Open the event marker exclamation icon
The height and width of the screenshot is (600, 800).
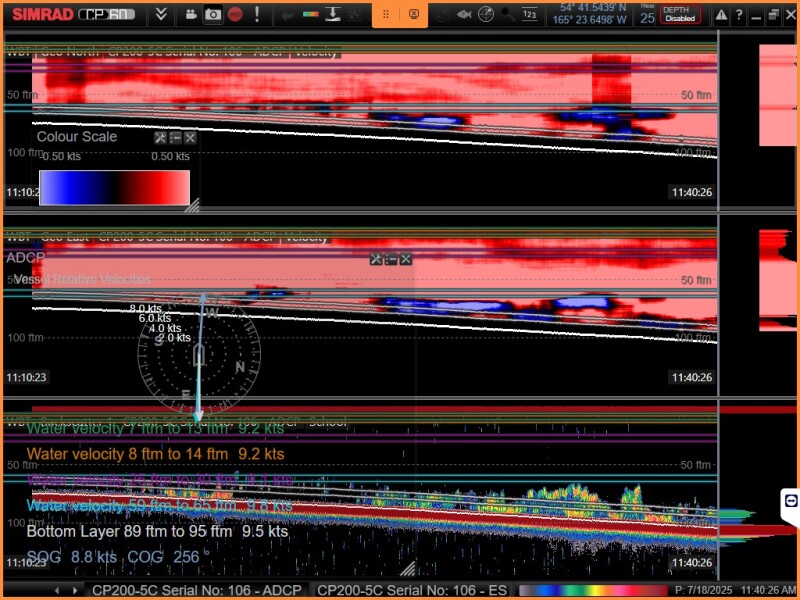[x=258, y=15]
